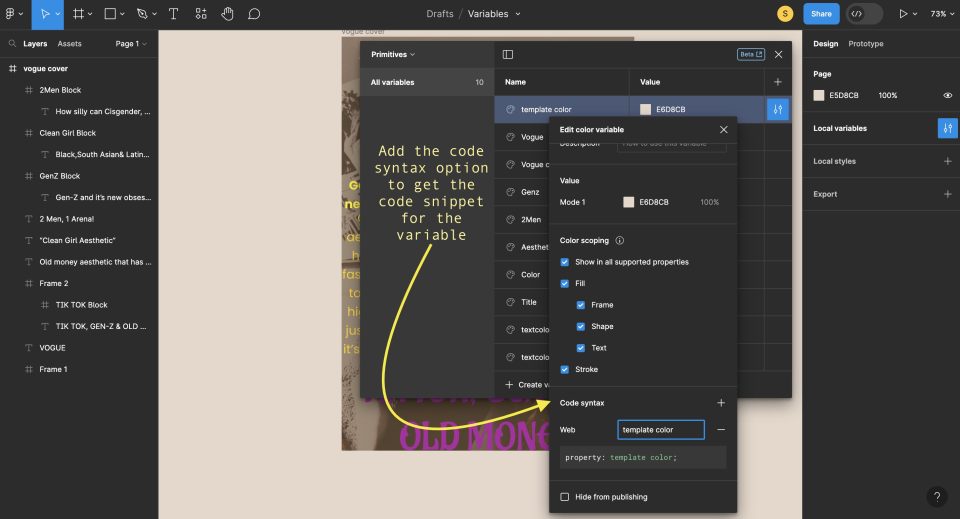The width and height of the screenshot is (960, 519).
Task: Switch to the Design tab
Action: click(x=825, y=43)
